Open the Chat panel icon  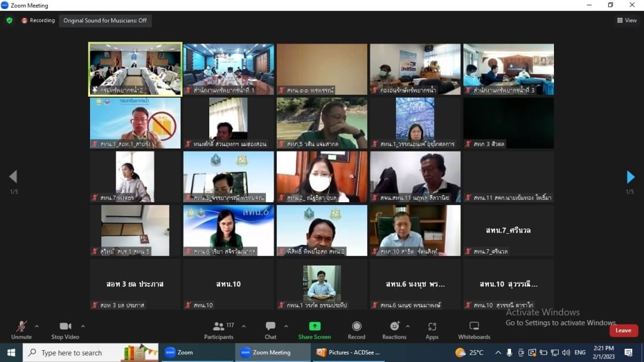click(x=270, y=326)
